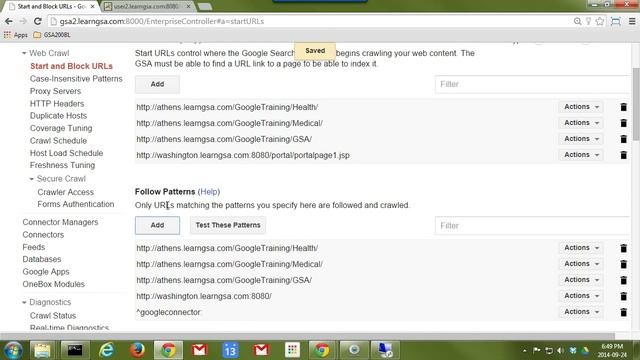Open Actions dropdown for GSA follow pattern

[x=581, y=280]
